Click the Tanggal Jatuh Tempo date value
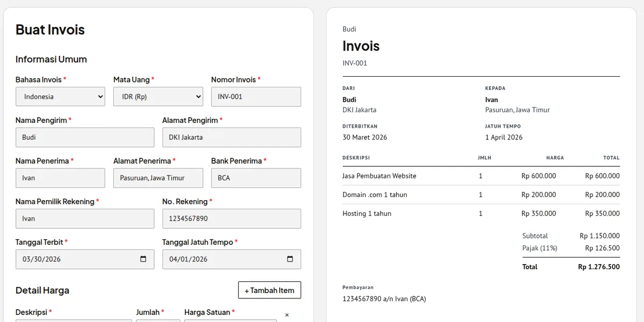The height and width of the screenshot is (322, 644). coord(188,259)
